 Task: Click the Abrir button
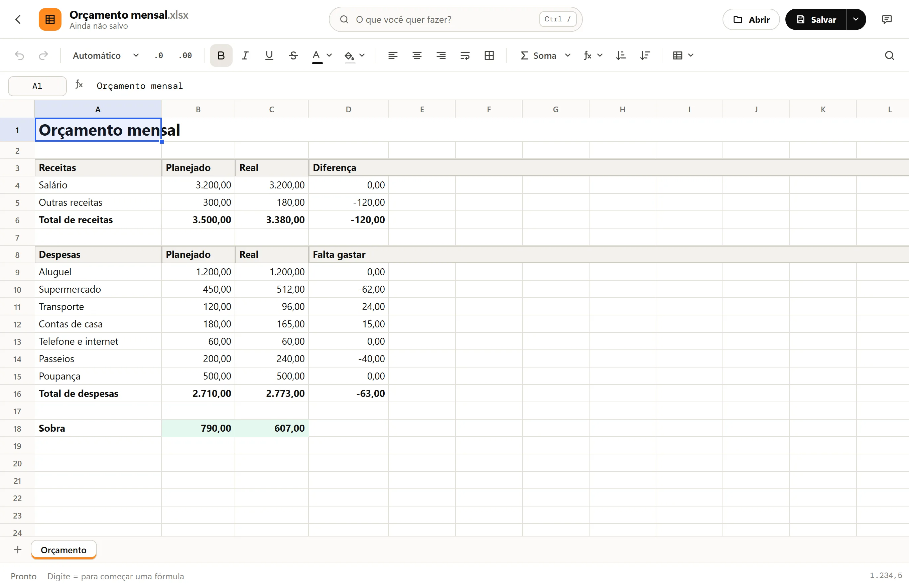point(751,19)
